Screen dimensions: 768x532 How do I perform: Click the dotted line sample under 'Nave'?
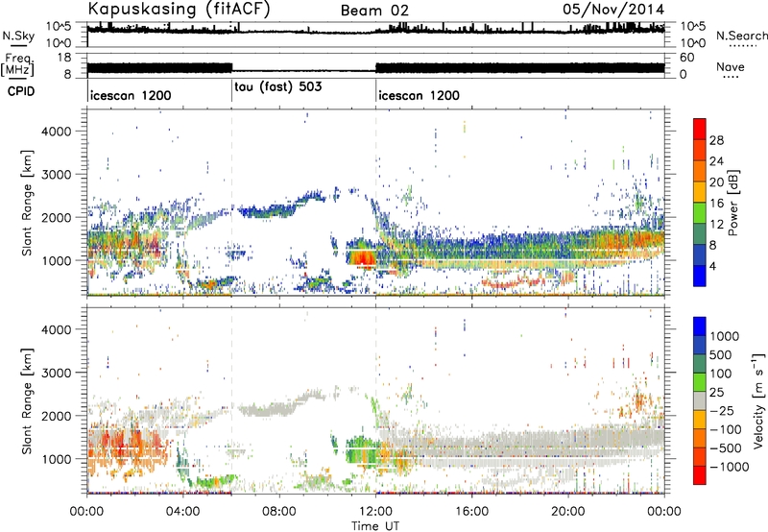coord(731,77)
